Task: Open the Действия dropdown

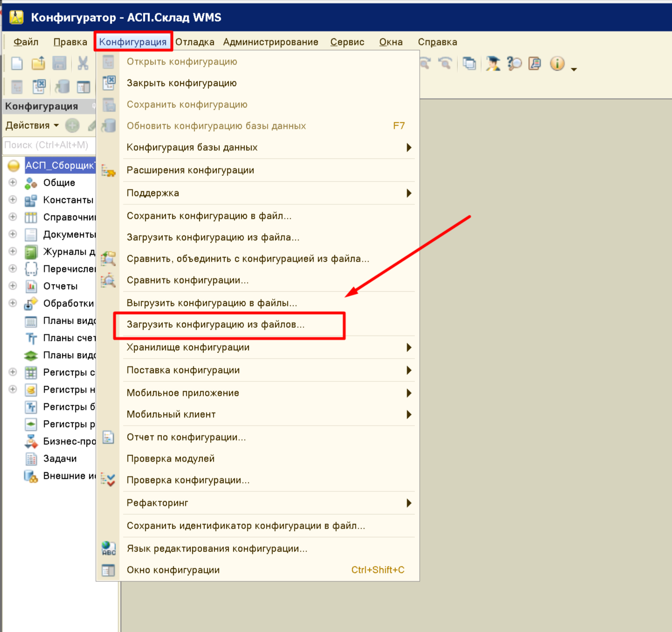Action: [x=32, y=125]
